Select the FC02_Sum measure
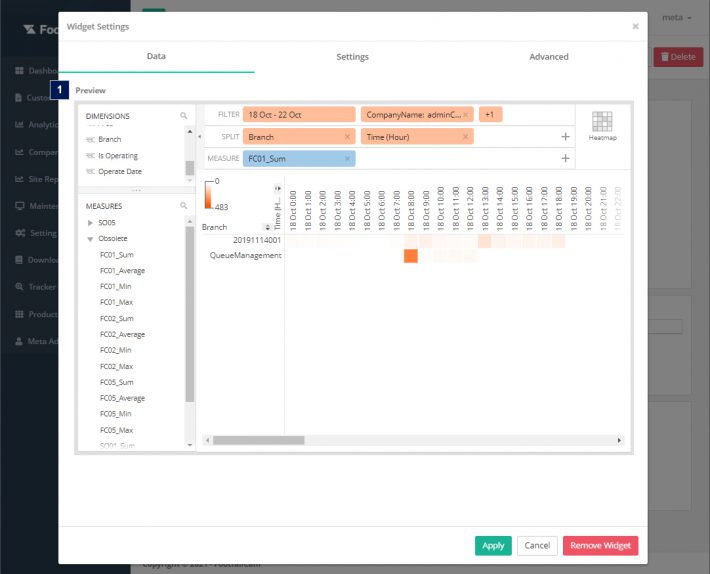This screenshot has width=710, height=574. pos(117,319)
